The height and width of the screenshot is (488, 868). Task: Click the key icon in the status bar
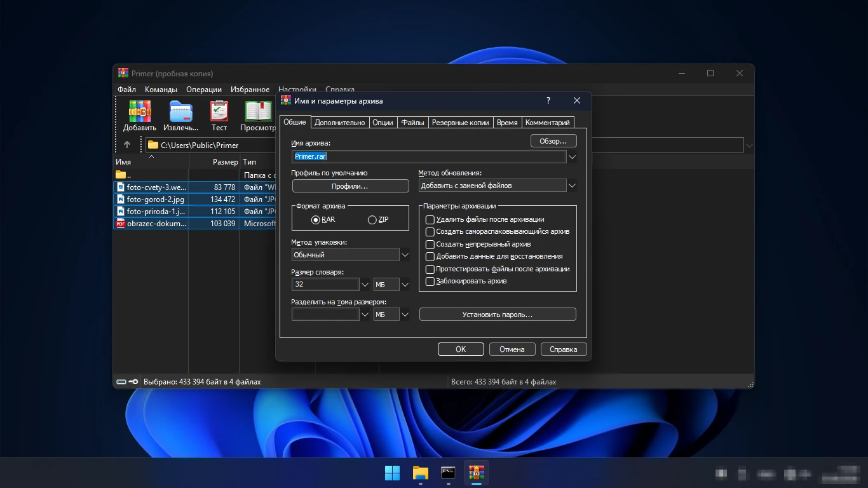pyautogui.click(x=133, y=382)
